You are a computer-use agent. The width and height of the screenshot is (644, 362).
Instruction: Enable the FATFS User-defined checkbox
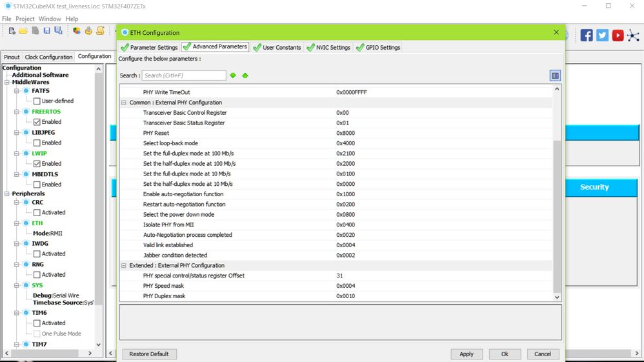pos(37,101)
